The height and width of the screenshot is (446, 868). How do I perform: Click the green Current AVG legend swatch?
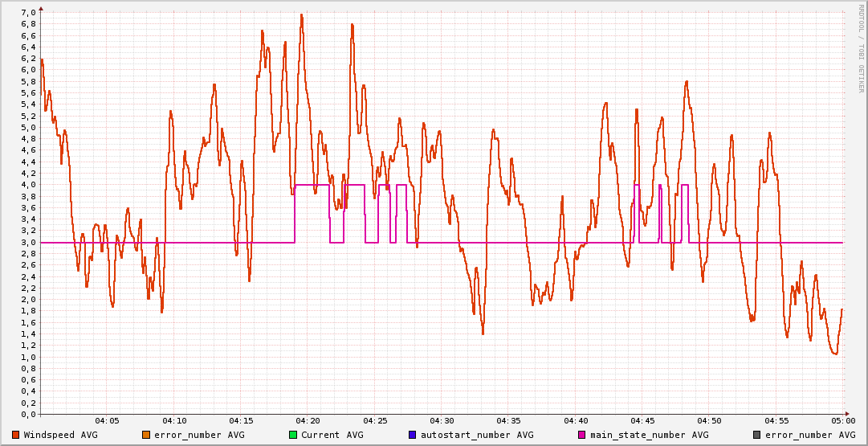(292, 435)
